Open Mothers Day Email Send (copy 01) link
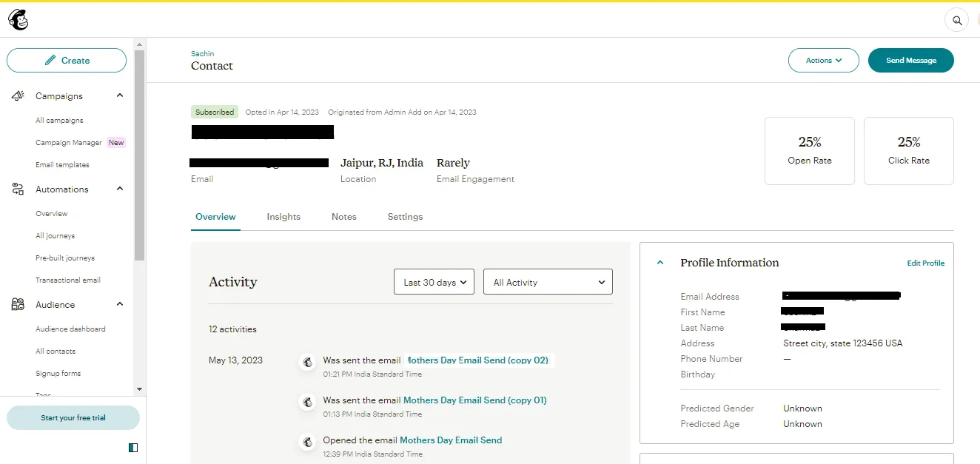Screen dimensions: 980x464 (474, 400)
